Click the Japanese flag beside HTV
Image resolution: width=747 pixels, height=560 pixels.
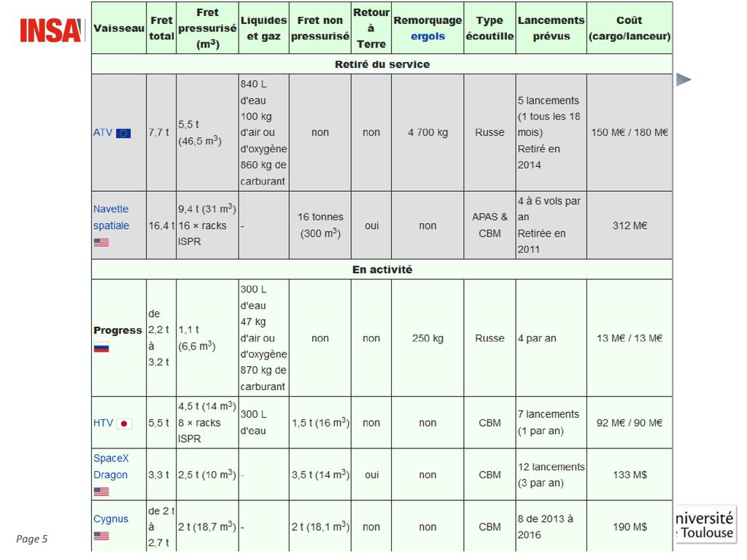click(124, 424)
